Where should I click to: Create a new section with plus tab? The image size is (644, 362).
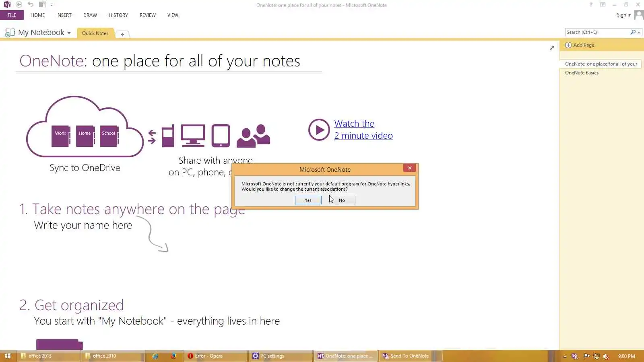(x=122, y=34)
